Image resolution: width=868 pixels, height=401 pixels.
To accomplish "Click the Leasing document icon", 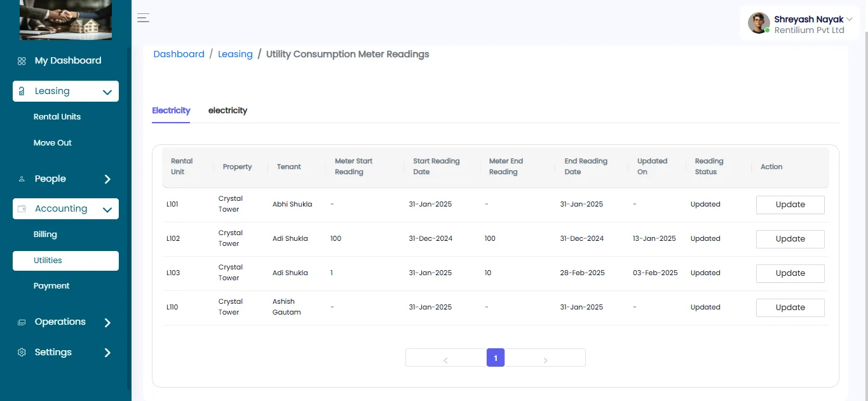I will coord(22,92).
